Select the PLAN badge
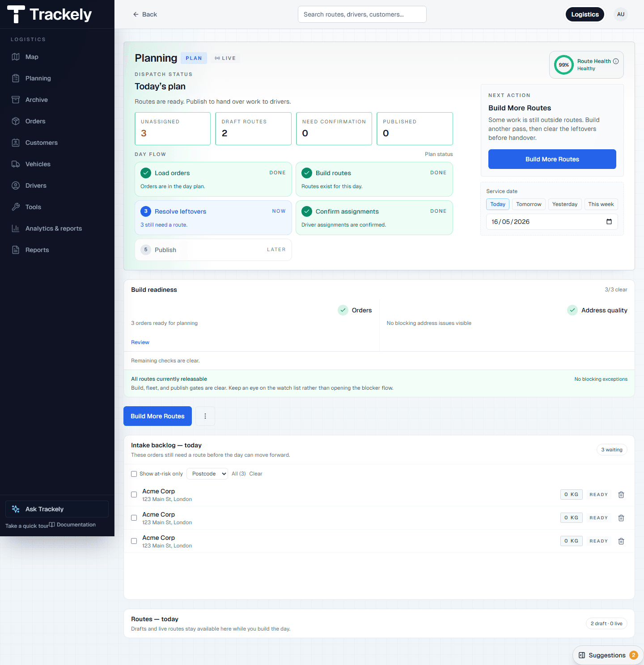This screenshot has width=644, height=665. [x=194, y=58]
